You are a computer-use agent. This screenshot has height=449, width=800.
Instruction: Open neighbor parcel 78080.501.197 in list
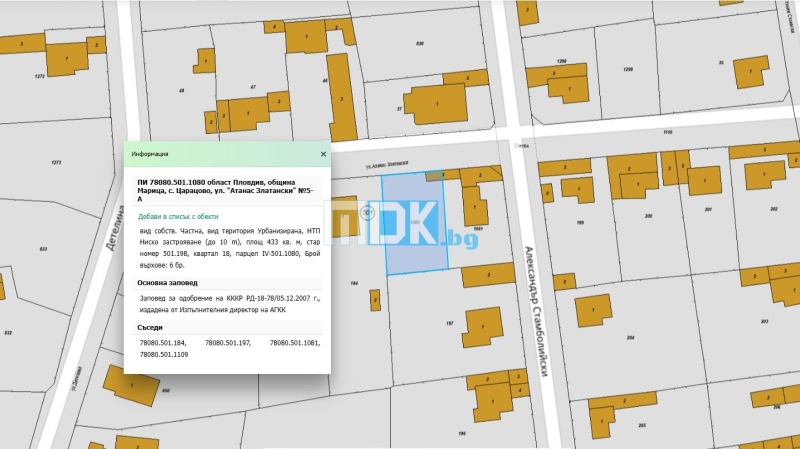click(x=227, y=343)
